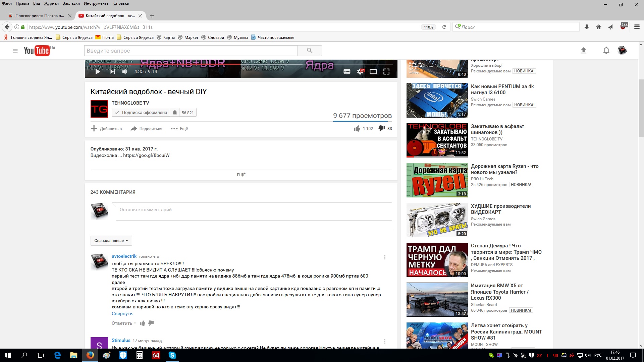This screenshot has height=362, width=644.
Task: Click the Поделиться share button
Action: (x=147, y=129)
